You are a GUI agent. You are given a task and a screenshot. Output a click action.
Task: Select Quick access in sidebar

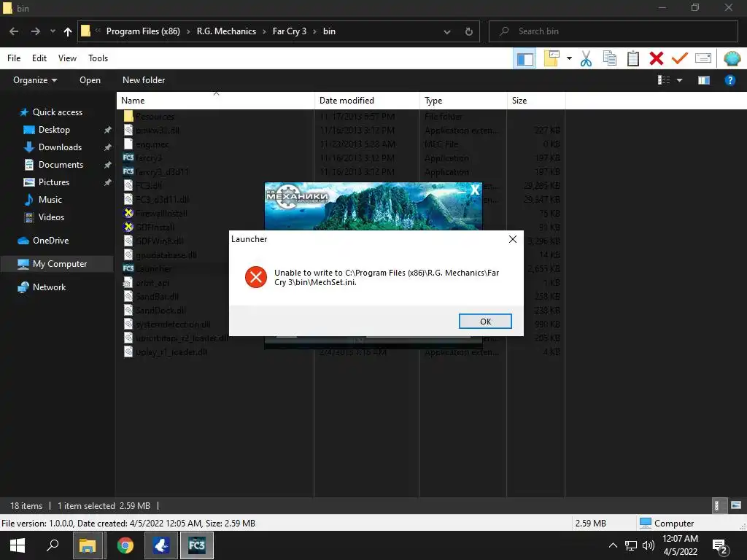click(x=57, y=112)
